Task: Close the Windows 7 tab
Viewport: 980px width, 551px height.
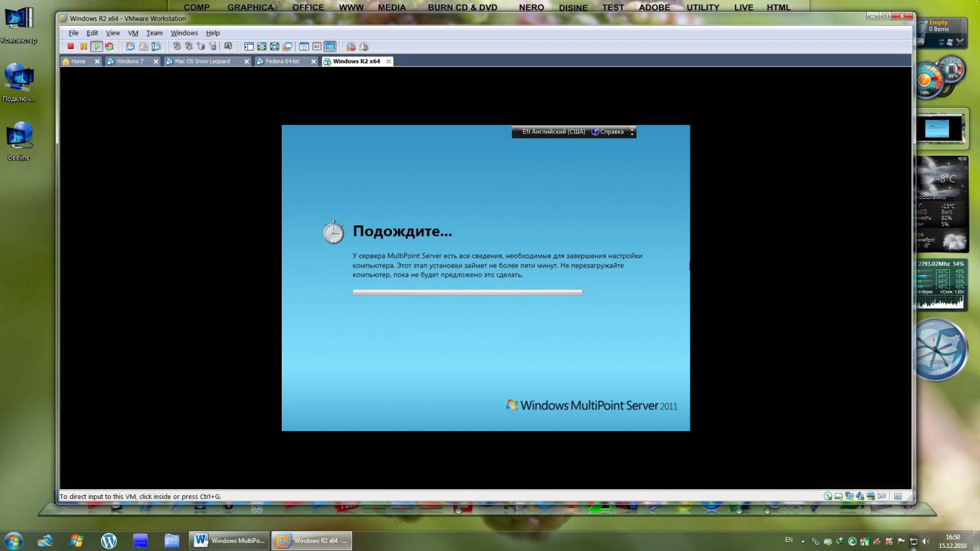Action: click(x=156, y=61)
